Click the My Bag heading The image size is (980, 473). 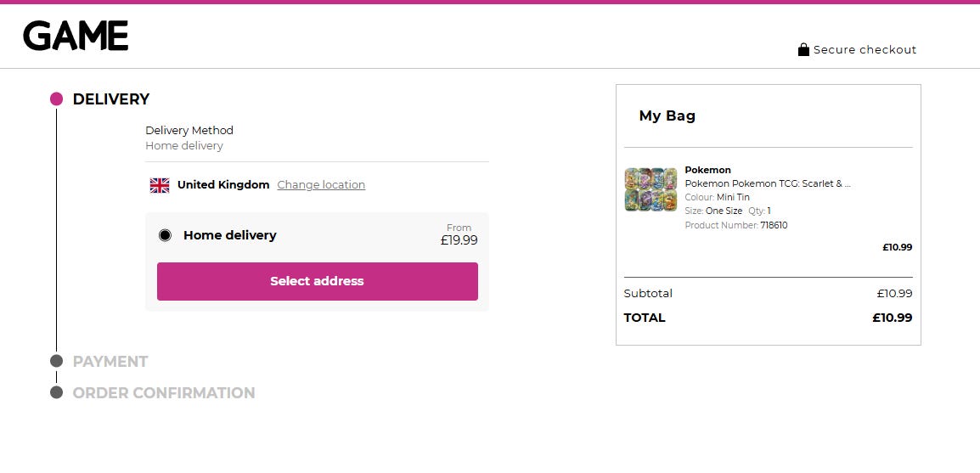click(667, 116)
